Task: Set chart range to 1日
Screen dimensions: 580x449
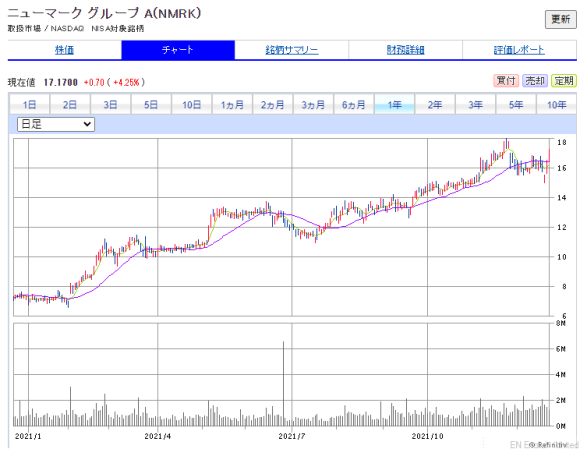Action: pyautogui.click(x=29, y=105)
